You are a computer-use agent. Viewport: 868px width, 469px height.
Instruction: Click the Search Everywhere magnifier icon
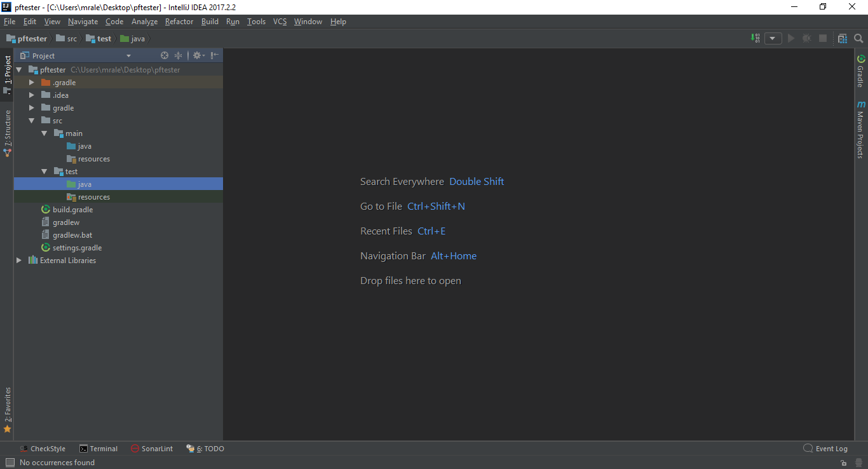(858, 38)
